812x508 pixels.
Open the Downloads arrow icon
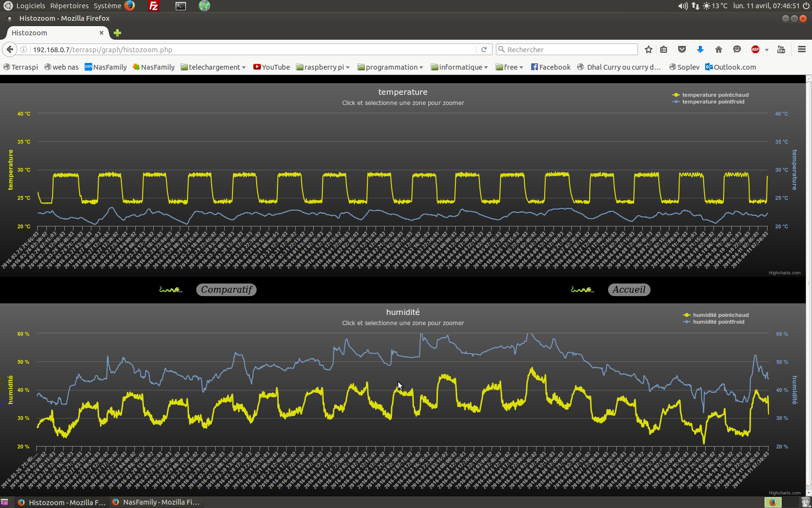coord(700,49)
